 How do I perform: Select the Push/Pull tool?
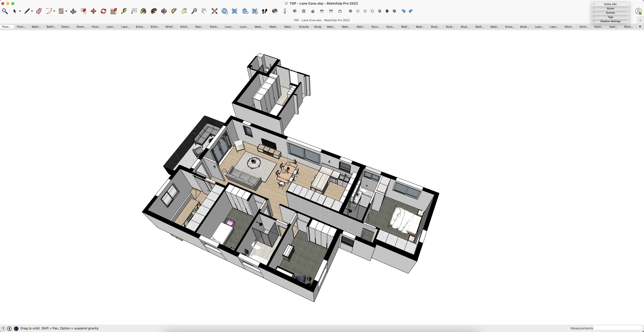73,11
